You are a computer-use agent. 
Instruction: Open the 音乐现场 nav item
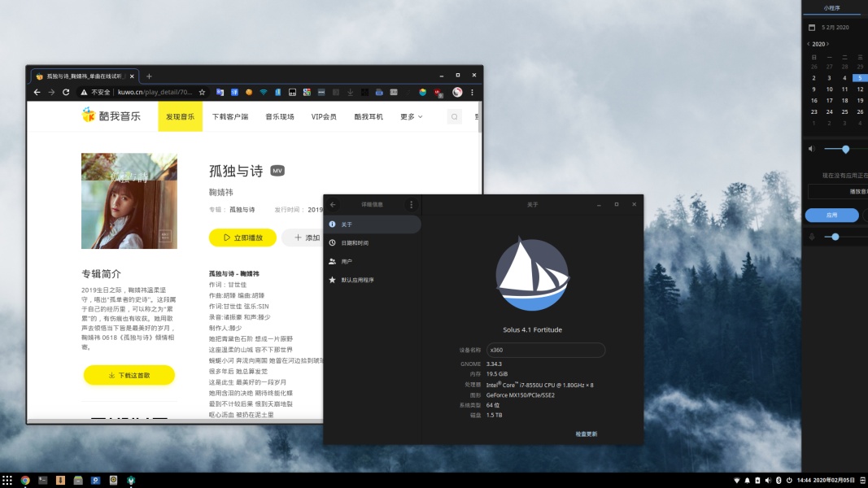pyautogui.click(x=280, y=117)
